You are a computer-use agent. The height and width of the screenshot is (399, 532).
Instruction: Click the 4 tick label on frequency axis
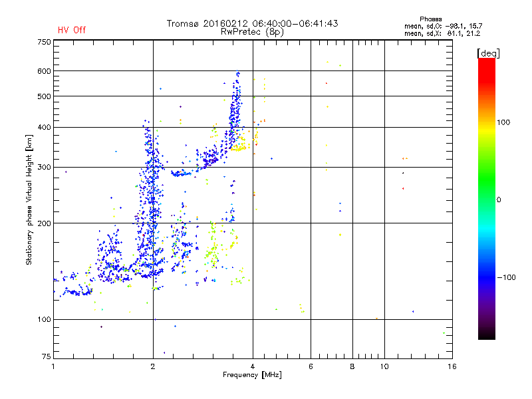[x=253, y=366]
